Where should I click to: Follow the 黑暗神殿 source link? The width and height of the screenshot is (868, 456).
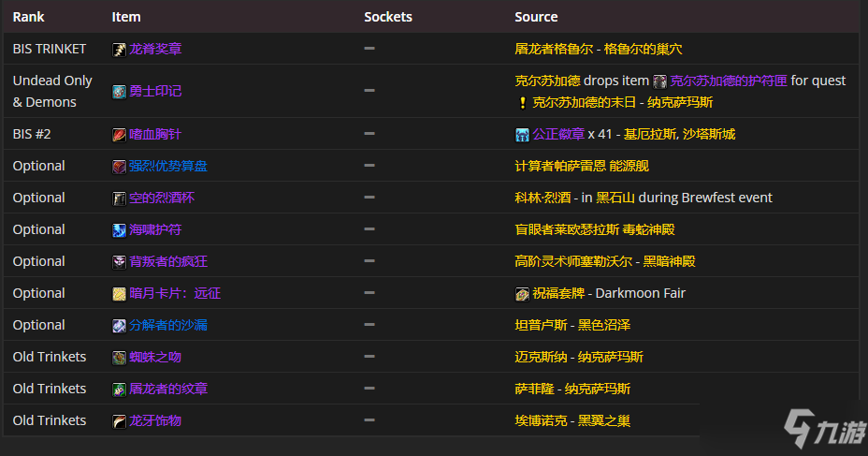click(670, 261)
